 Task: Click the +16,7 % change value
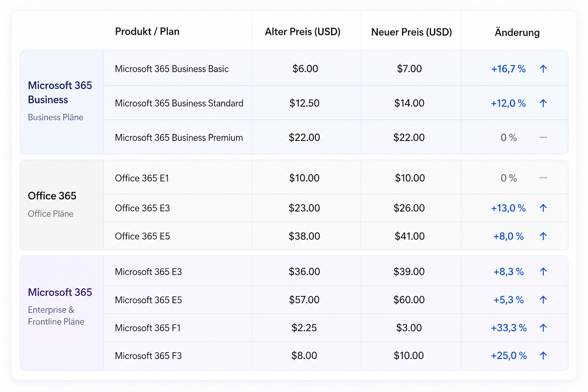(508, 69)
